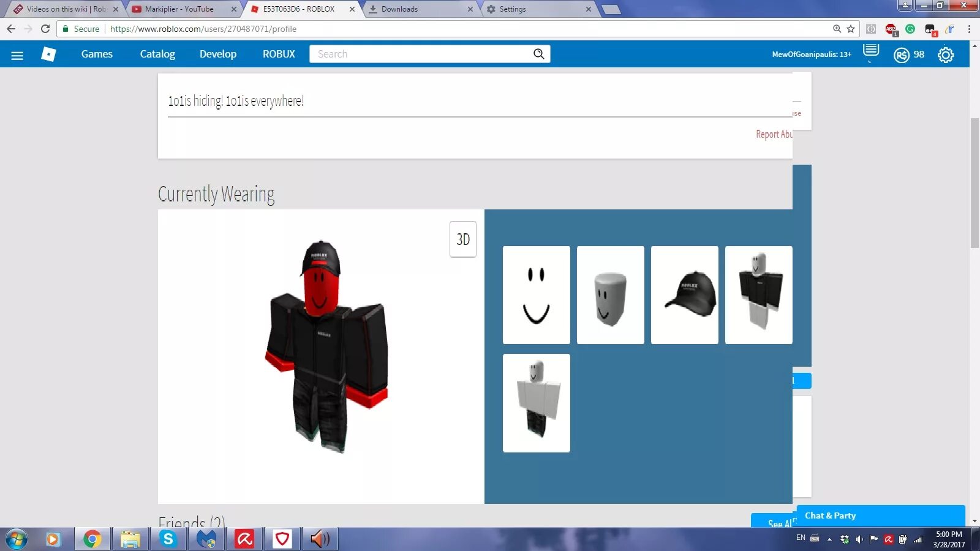This screenshot has width=980, height=551.
Task: Open Chrome from the taskbar
Action: click(92, 539)
